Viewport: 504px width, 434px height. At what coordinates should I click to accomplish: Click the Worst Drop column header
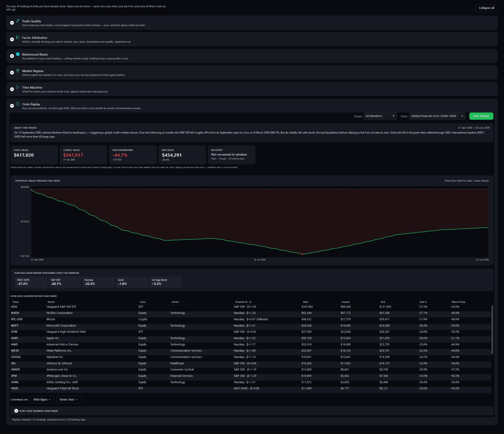click(x=458, y=302)
